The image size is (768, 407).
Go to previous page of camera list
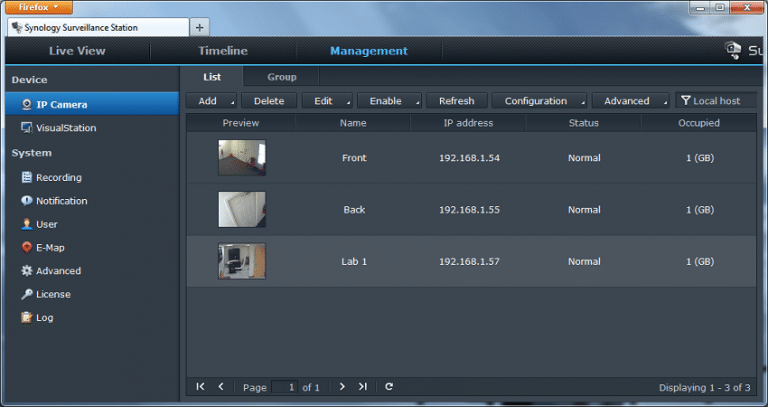click(221, 386)
